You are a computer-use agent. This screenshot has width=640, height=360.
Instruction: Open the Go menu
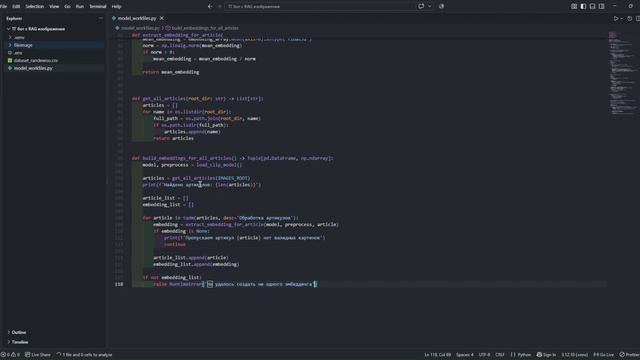pos(67,7)
